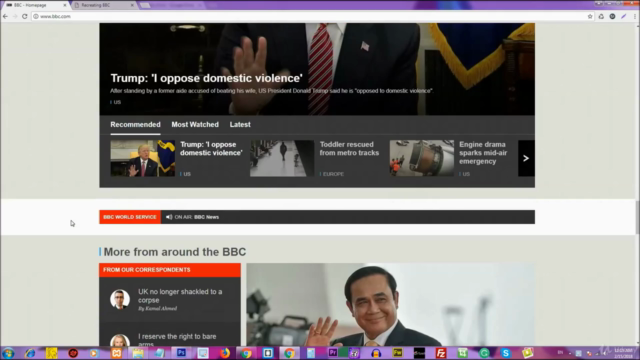The width and height of the screenshot is (640, 360).
Task: Open the main headline 'Trump: I oppose domestic violence'
Action: pyautogui.click(x=207, y=78)
